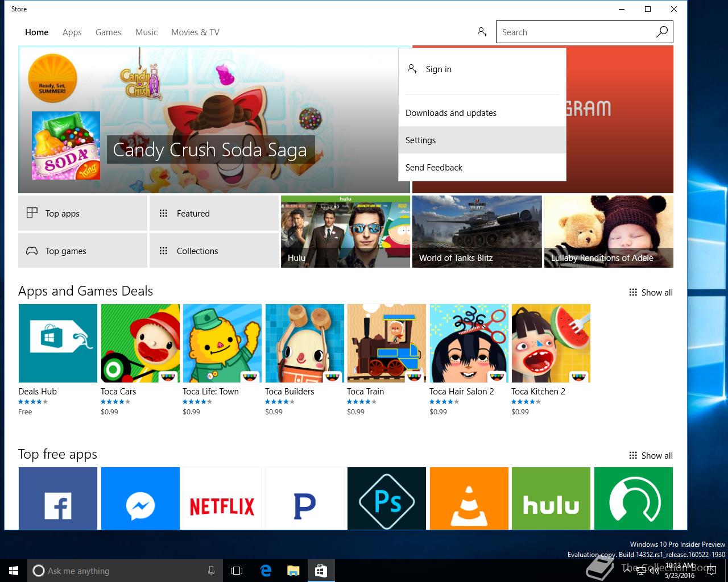Click the Store search field
Screen dimensions: 728x582
click(x=574, y=32)
